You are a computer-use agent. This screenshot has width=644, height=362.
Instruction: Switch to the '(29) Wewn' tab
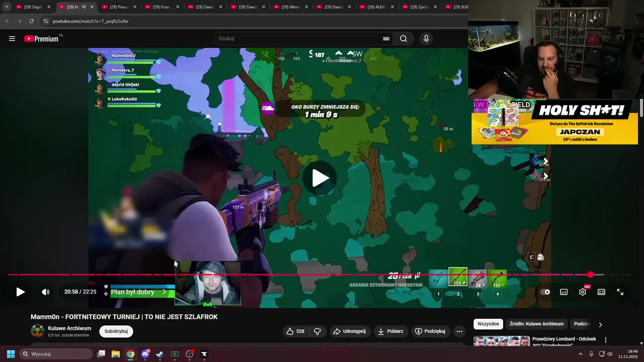291,7
